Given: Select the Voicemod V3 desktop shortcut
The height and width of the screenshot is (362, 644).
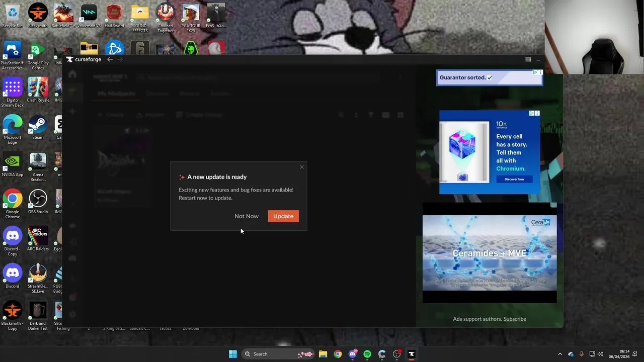Looking at the screenshot, I should point(89,16).
